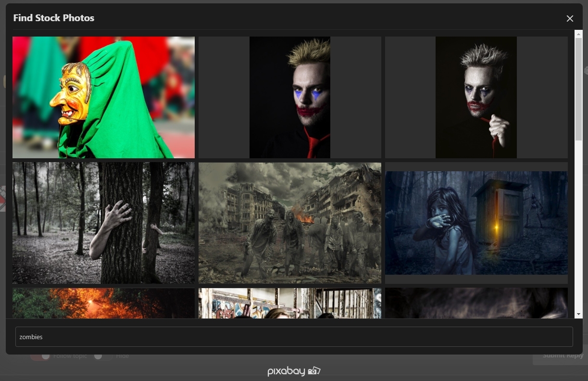Viewport: 588px width, 381px height.
Task: Click the search field containing "zombies"
Action: point(294,337)
